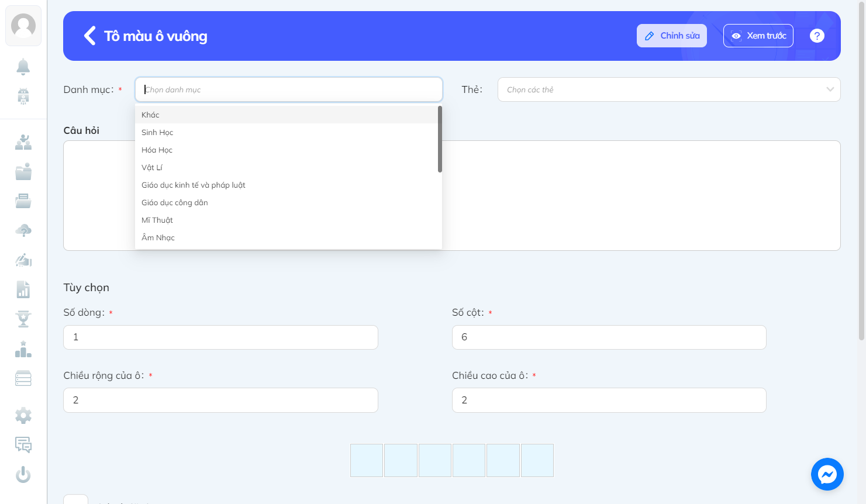Screen dimensions: 866x504
Task: Open the cloud question icon in sidebar
Action: pos(23,230)
